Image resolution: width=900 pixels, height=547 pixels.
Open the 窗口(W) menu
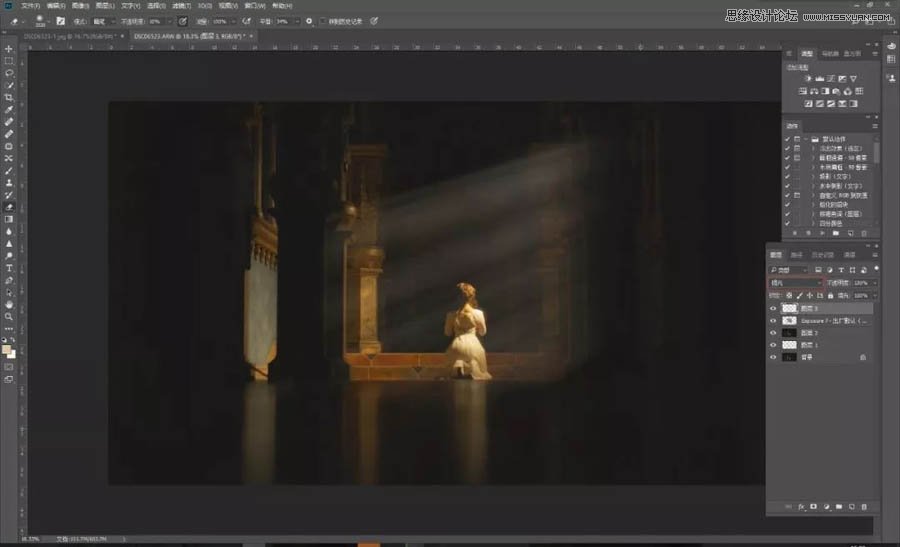(255, 6)
